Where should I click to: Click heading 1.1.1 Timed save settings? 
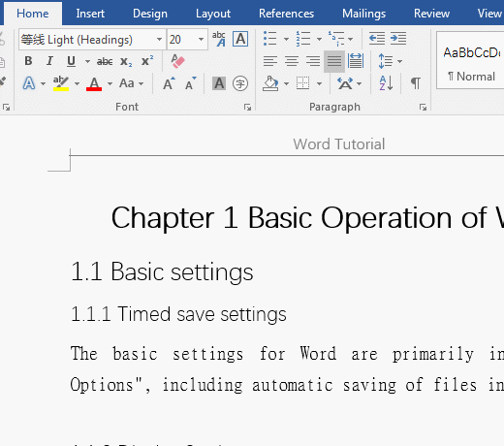click(178, 314)
